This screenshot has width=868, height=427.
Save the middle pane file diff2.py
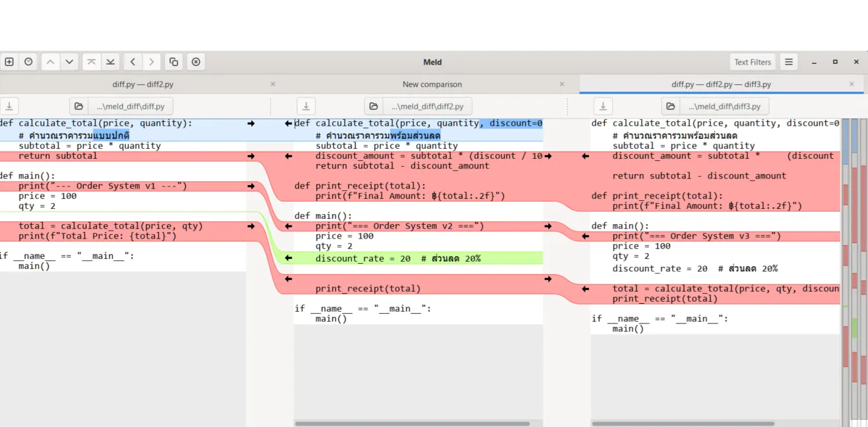(306, 106)
